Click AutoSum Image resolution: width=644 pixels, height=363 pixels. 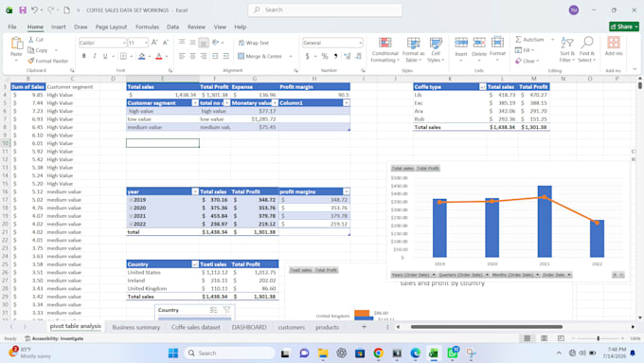529,40
